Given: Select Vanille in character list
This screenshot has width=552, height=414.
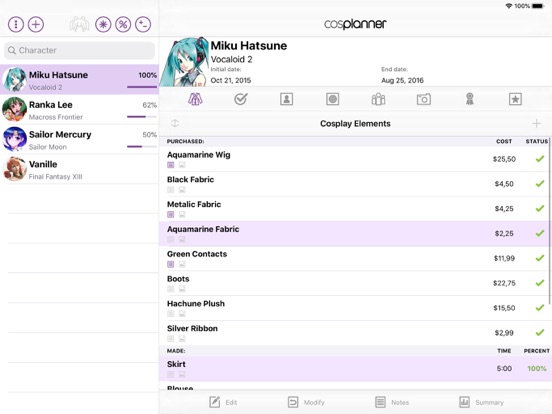Looking at the screenshot, I should point(79,169).
